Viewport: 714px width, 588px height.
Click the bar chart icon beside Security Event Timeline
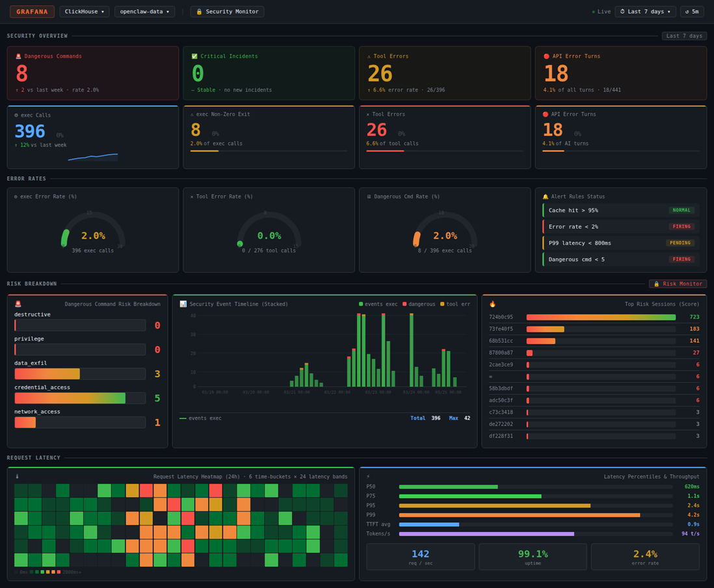click(183, 304)
